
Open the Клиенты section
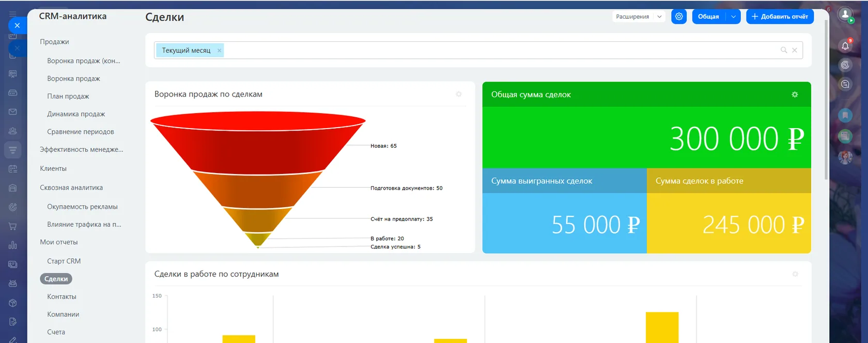(53, 168)
